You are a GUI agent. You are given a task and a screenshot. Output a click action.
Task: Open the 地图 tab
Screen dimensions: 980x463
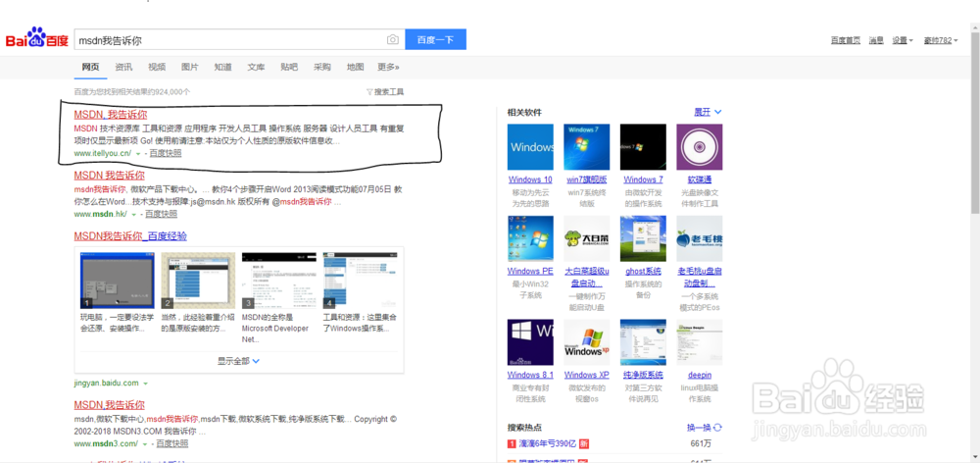(x=356, y=67)
